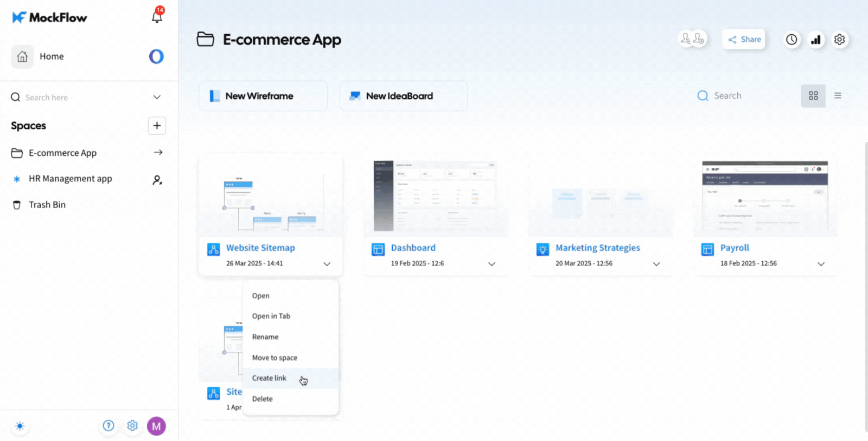Open Dashboard thumbnail

point(435,196)
